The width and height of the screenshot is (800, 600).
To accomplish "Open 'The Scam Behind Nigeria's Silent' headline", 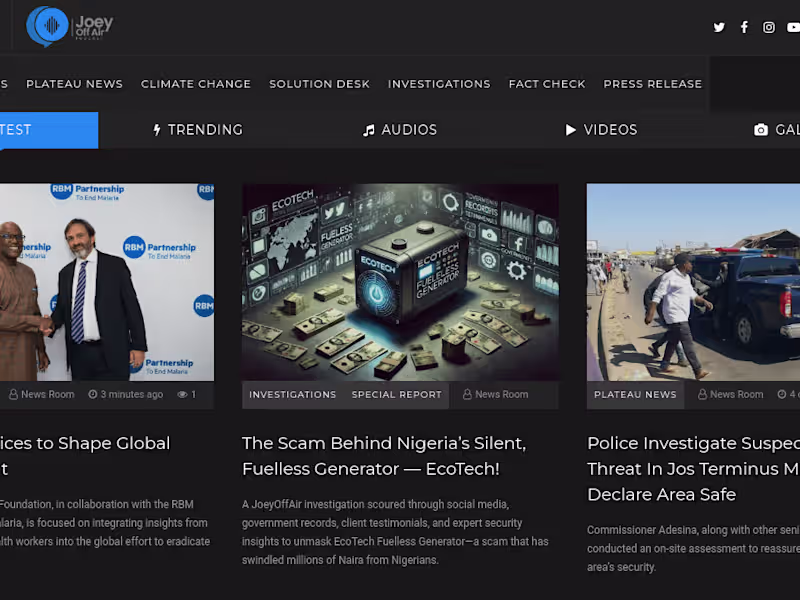I will tap(384, 456).
